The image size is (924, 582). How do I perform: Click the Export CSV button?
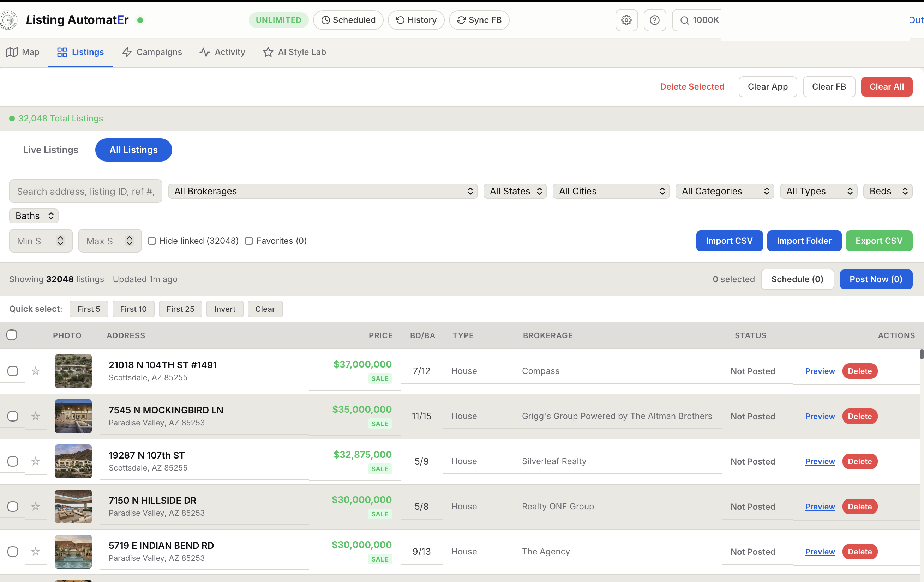[x=879, y=241]
